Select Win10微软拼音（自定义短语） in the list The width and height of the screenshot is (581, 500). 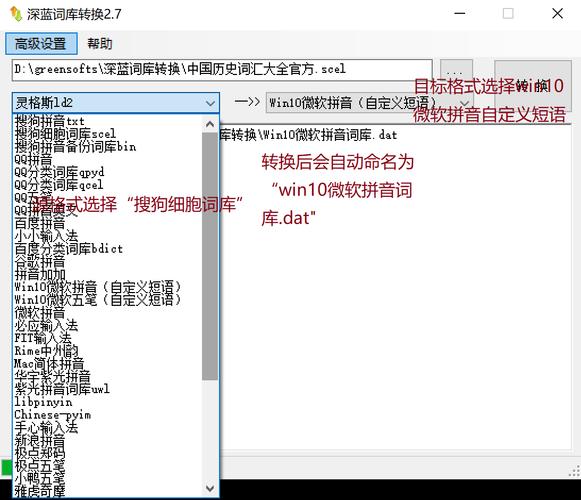tap(107, 287)
